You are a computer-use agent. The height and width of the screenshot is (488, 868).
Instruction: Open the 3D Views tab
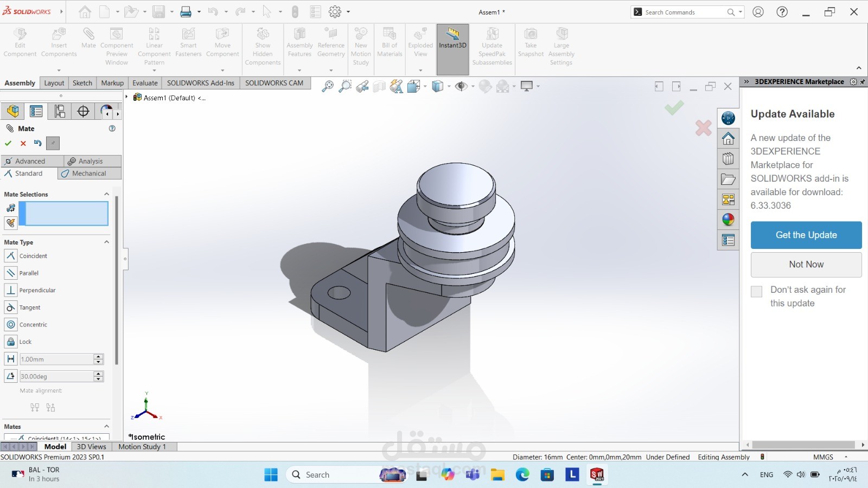(x=91, y=447)
